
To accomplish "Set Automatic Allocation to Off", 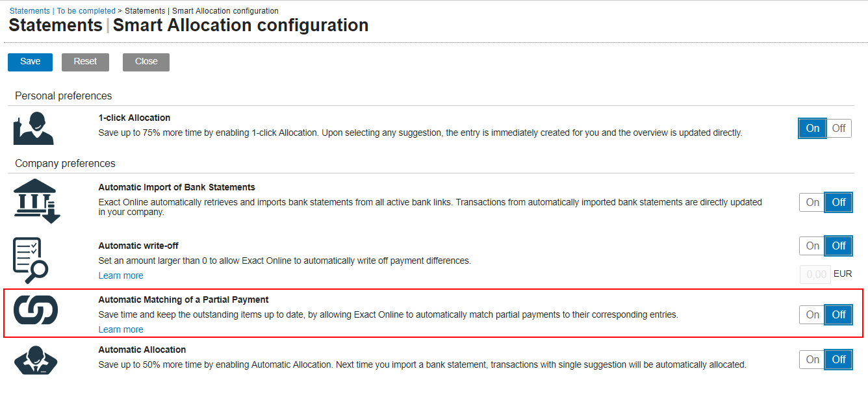I will pos(839,359).
